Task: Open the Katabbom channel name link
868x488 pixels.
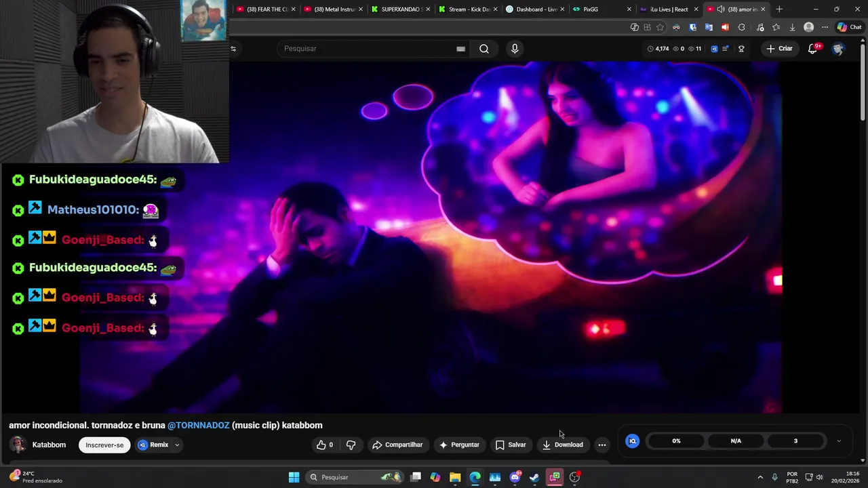Action: 49,445
